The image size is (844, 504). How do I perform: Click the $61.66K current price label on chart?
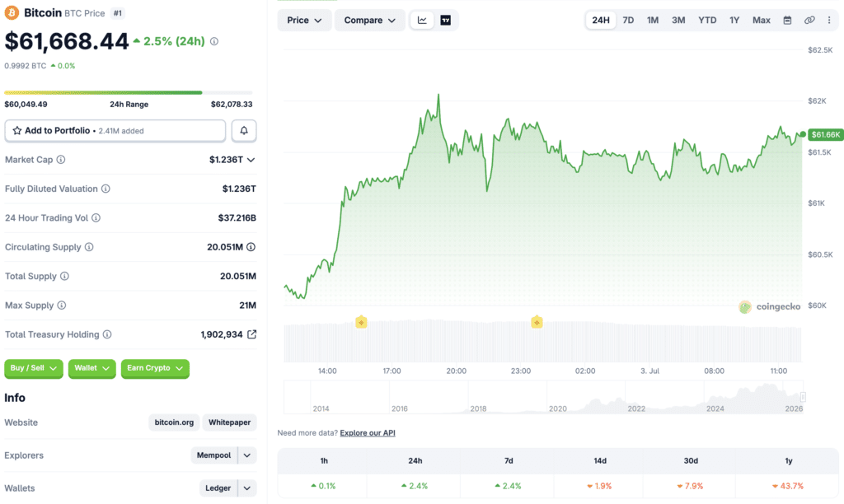click(x=825, y=134)
